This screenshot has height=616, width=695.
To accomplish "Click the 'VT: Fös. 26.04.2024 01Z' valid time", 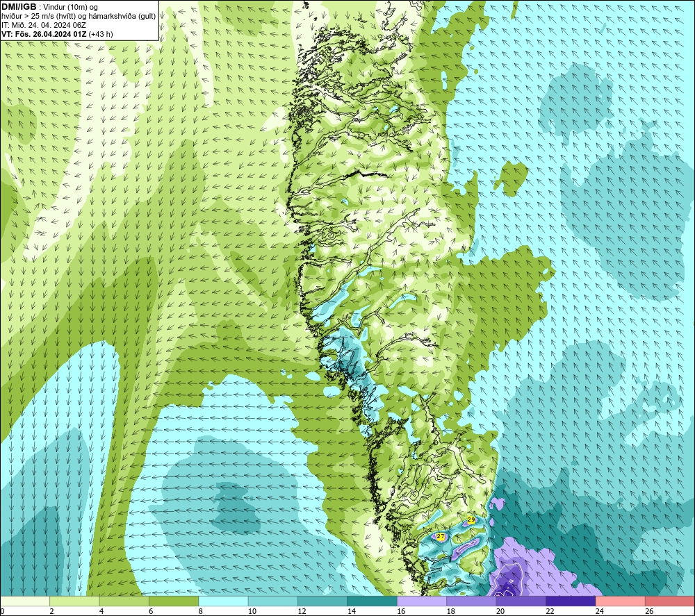I will point(44,34).
